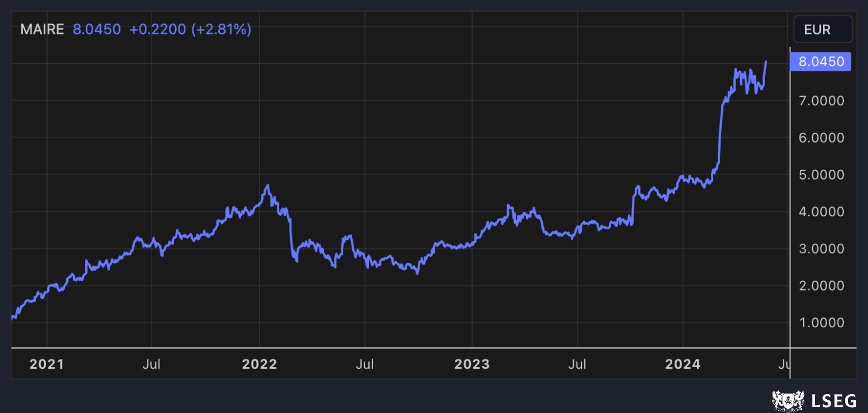Image resolution: width=868 pixels, height=413 pixels.
Task: Click the 2.0000 price axis label
Action: pos(821,285)
